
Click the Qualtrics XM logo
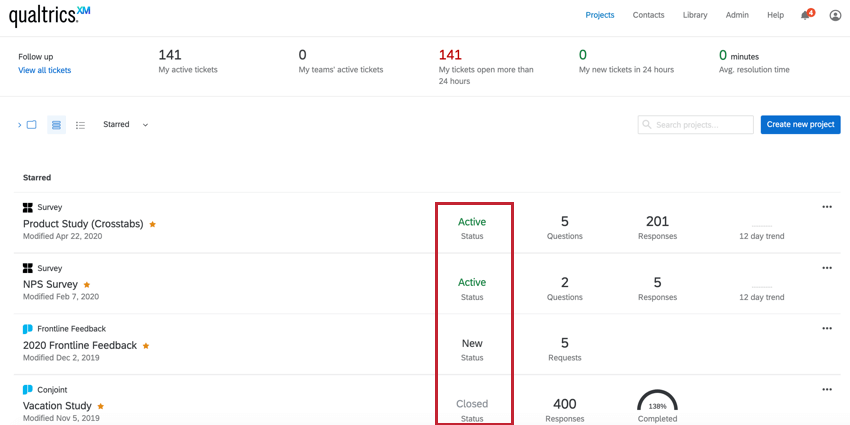pos(49,16)
